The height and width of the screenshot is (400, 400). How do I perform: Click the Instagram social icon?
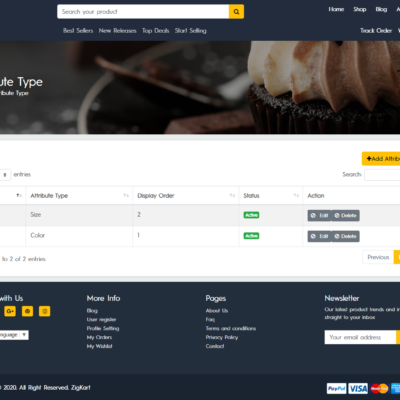tap(45, 311)
